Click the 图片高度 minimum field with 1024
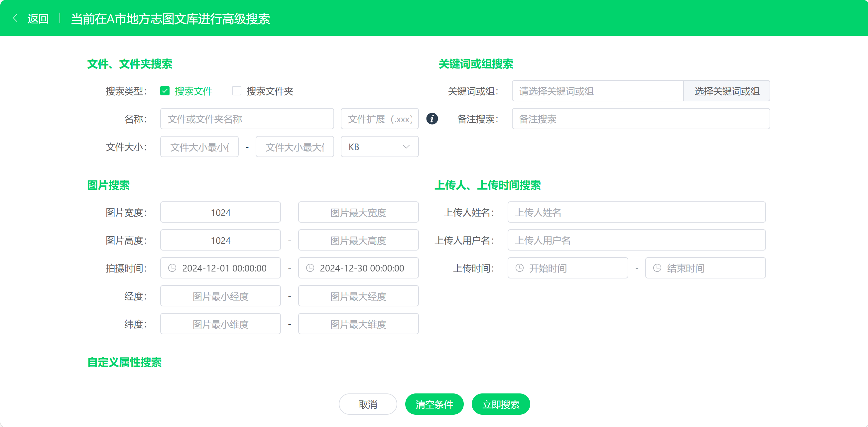Image resolution: width=868 pixels, height=427 pixels. click(x=220, y=240)
